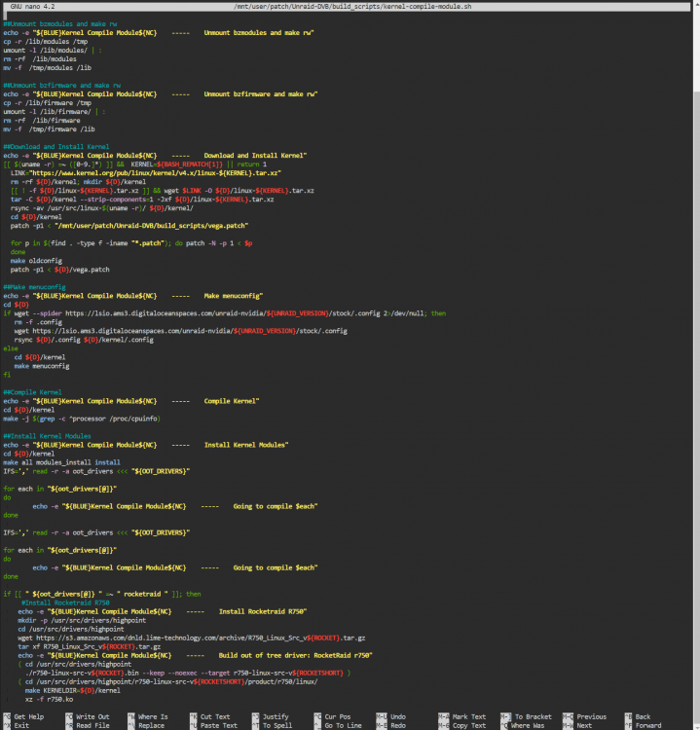Choose the Undo shortcut
The width and height of the screenshot is (700, 730).
click(391, 717)
